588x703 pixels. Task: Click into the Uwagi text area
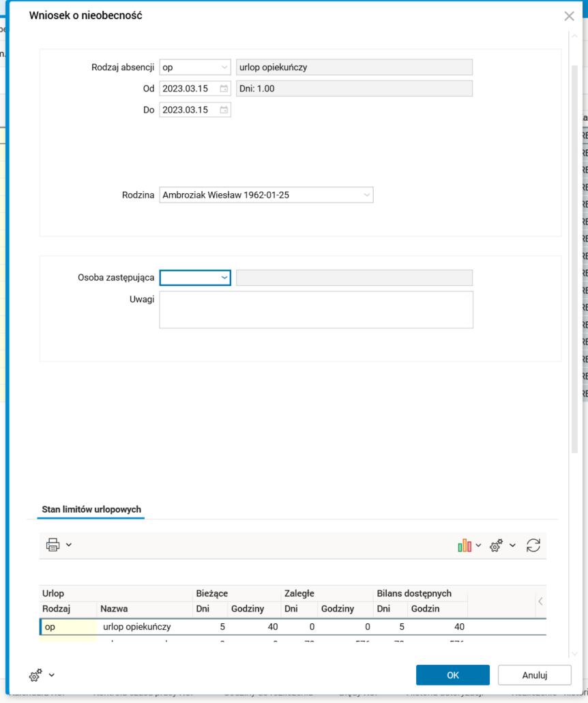[316, 310]
